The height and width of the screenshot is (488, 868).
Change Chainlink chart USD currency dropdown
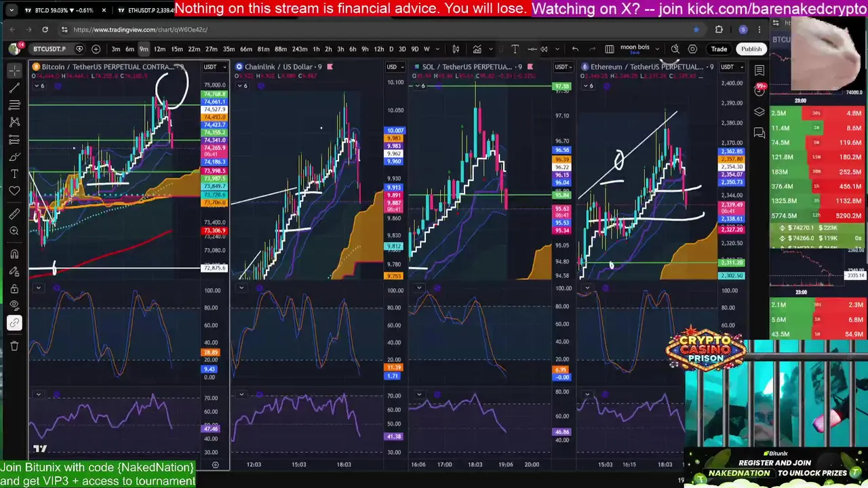pos(394,66)
